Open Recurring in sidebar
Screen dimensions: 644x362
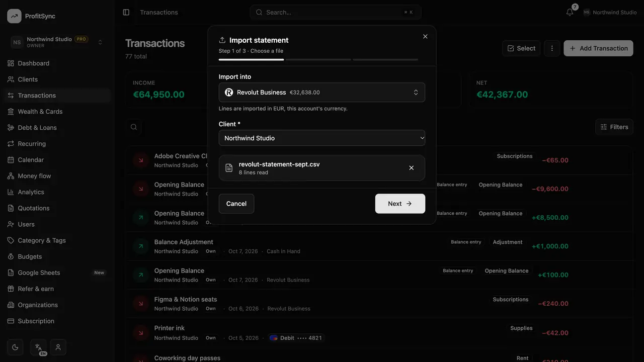(57, 144)
